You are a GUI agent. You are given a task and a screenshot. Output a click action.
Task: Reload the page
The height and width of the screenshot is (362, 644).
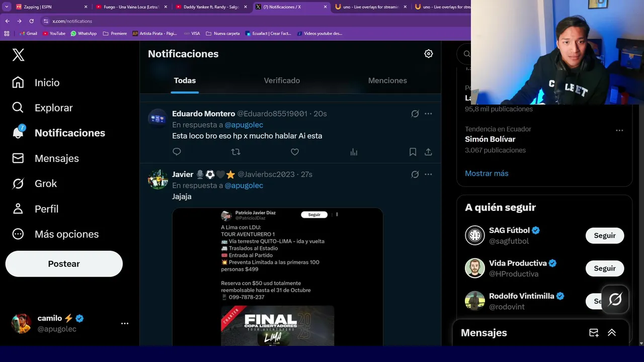[x=31, y=21]
